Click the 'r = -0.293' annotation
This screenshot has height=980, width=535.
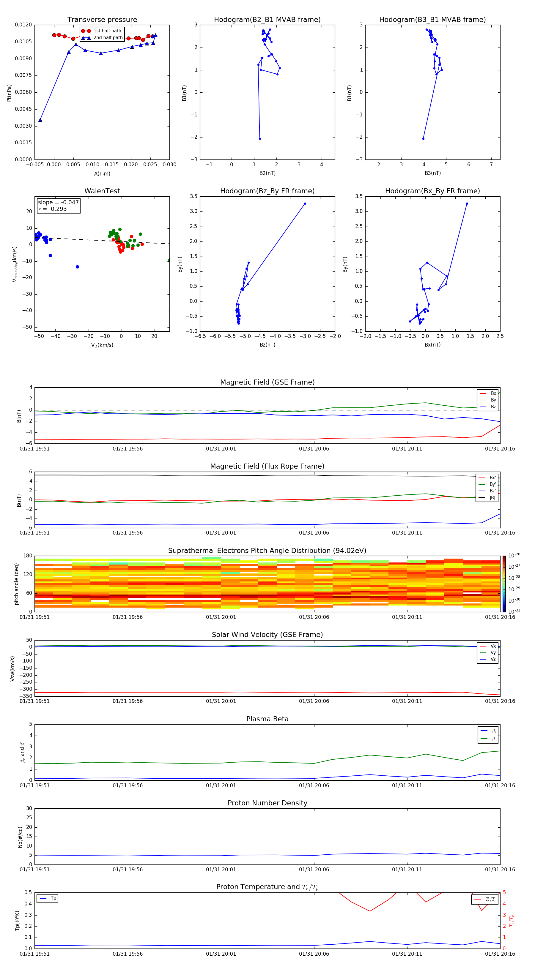click(x=53, y=209)
